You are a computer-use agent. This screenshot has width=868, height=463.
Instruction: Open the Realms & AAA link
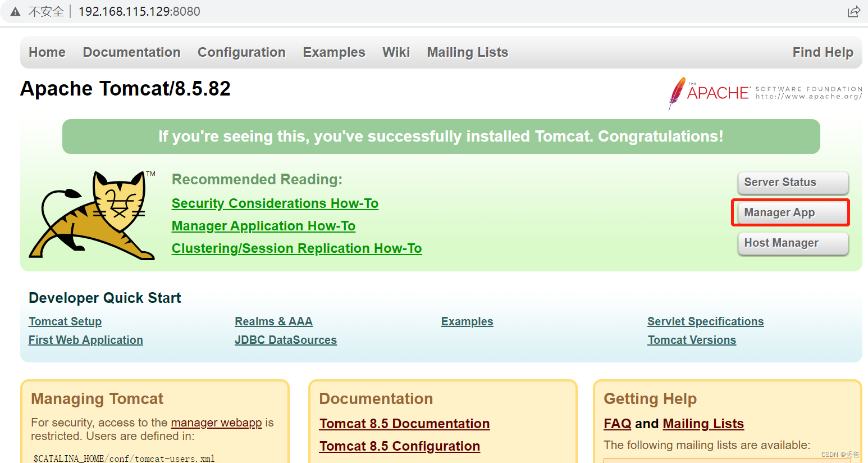tap(273, 321)
